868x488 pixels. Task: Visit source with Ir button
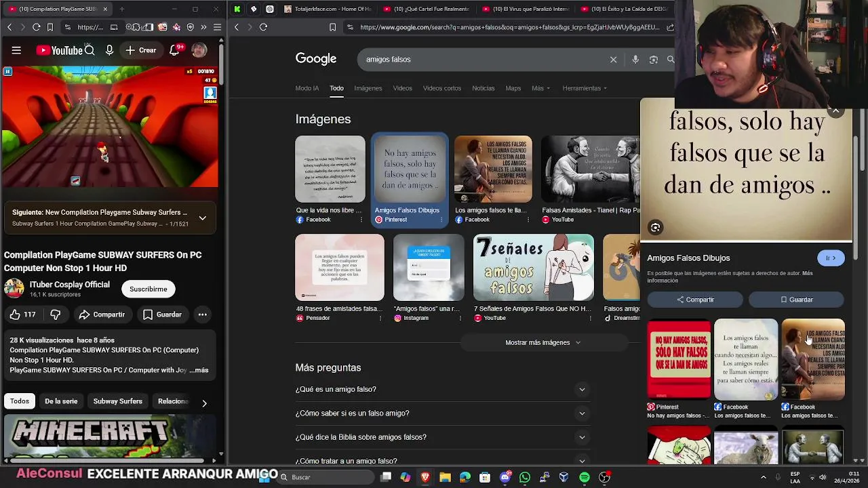coord(831,258)
